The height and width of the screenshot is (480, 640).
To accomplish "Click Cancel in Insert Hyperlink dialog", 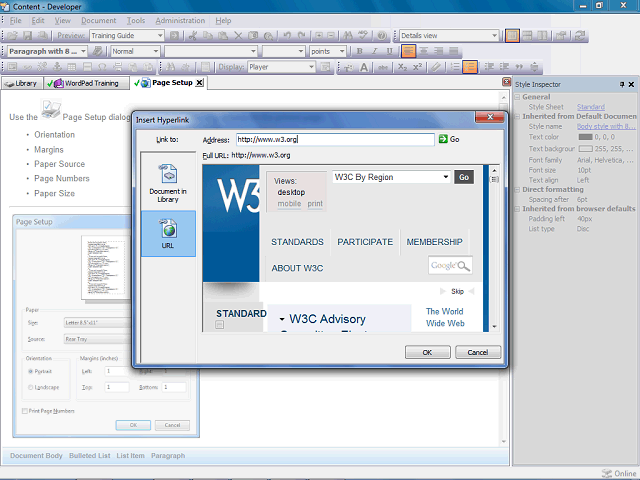I will (478, 352).
